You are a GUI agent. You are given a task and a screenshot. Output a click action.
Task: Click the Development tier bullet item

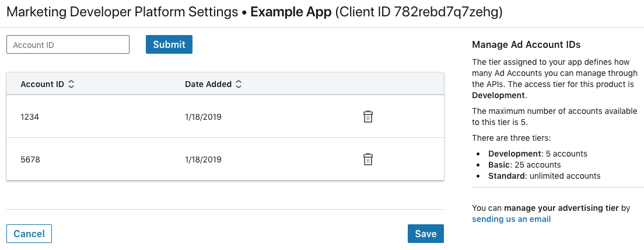(537, 154)
